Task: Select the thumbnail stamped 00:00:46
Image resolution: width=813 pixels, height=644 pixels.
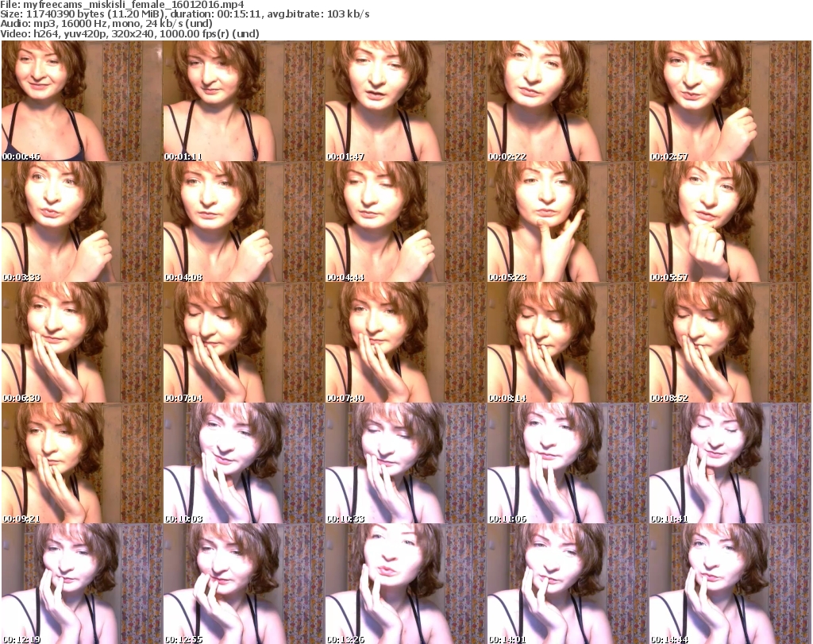Action: click(x=82, y=101)
